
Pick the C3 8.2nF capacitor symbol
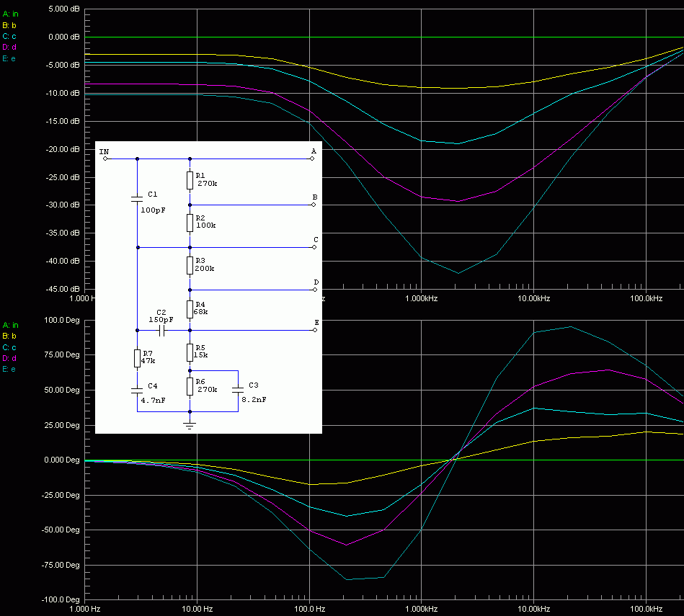(238, 389)
